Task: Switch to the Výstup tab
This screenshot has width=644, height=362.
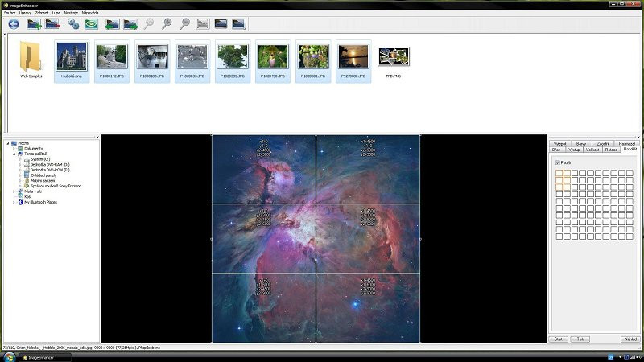Action: pyautogui.click(x=574, y=150)
